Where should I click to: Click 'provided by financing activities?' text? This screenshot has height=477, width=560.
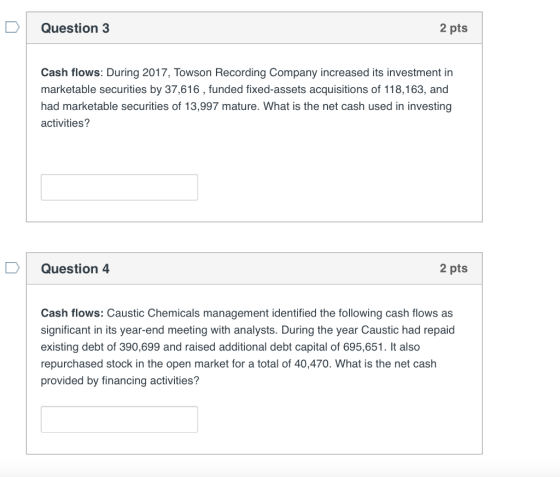coord(120,381)
